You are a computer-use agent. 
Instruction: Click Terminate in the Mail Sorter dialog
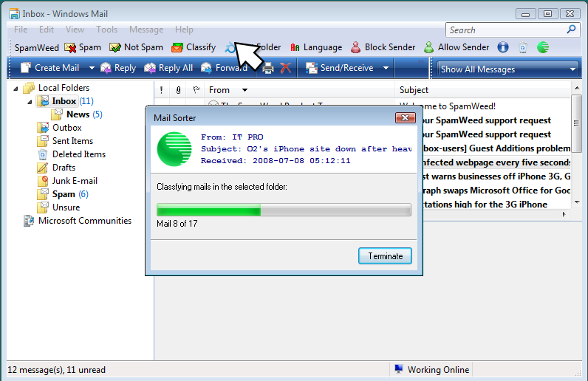pyautogui.click(x=385, y=256)
